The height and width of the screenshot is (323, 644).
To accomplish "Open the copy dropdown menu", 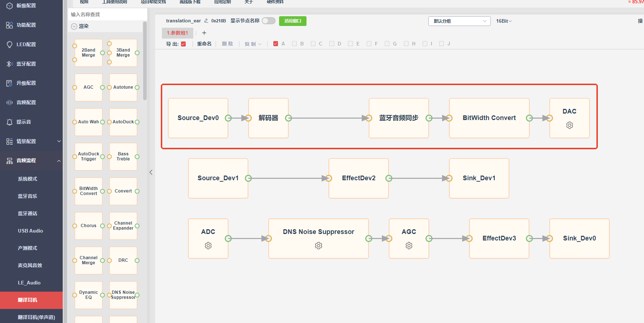I will [253, 44].
